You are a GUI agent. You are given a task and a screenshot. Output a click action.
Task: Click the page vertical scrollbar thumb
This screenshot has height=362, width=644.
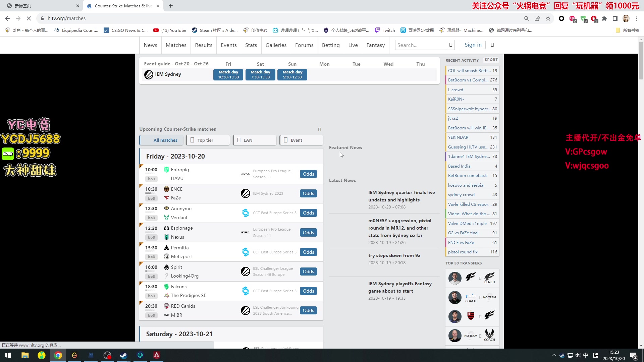click(x=641, y=61)
